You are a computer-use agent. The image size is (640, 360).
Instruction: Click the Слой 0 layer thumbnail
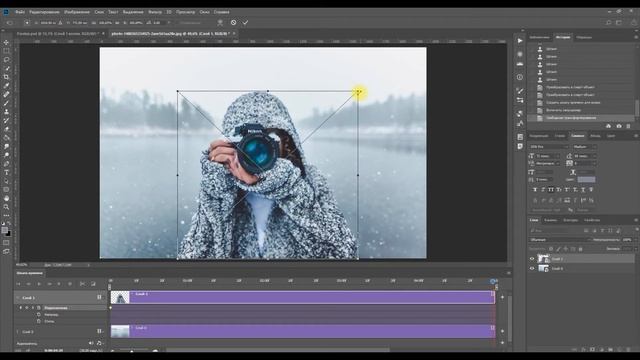click(x=543, y=269)
